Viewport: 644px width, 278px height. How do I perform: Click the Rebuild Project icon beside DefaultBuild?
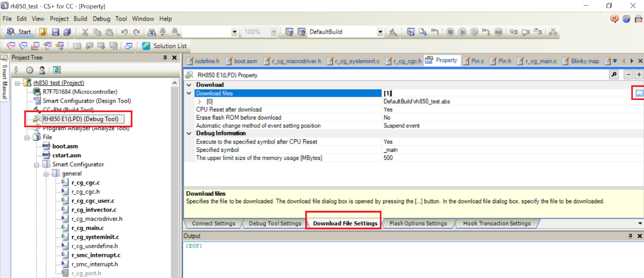tap(301, 32)
